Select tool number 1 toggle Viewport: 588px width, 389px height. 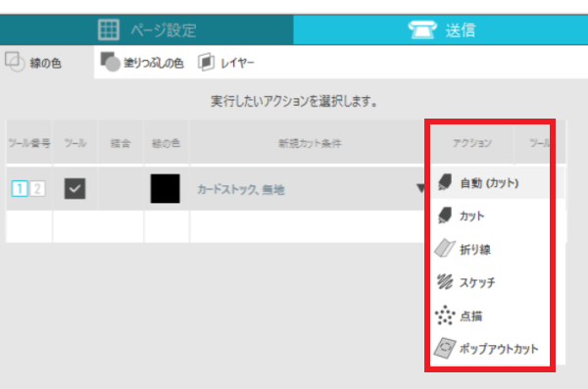point(20,188)
